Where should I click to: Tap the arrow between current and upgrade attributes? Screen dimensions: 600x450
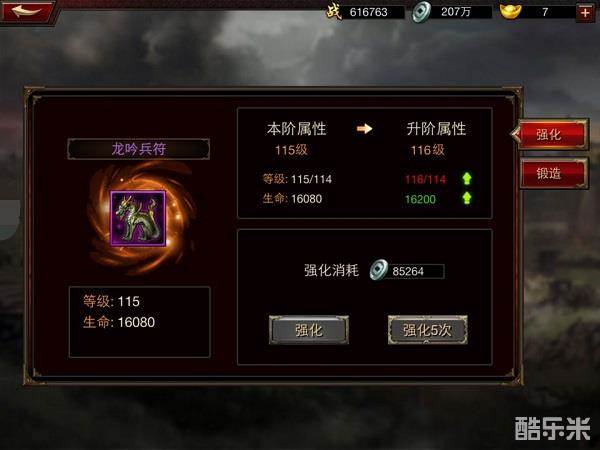[x=364, y=129]
